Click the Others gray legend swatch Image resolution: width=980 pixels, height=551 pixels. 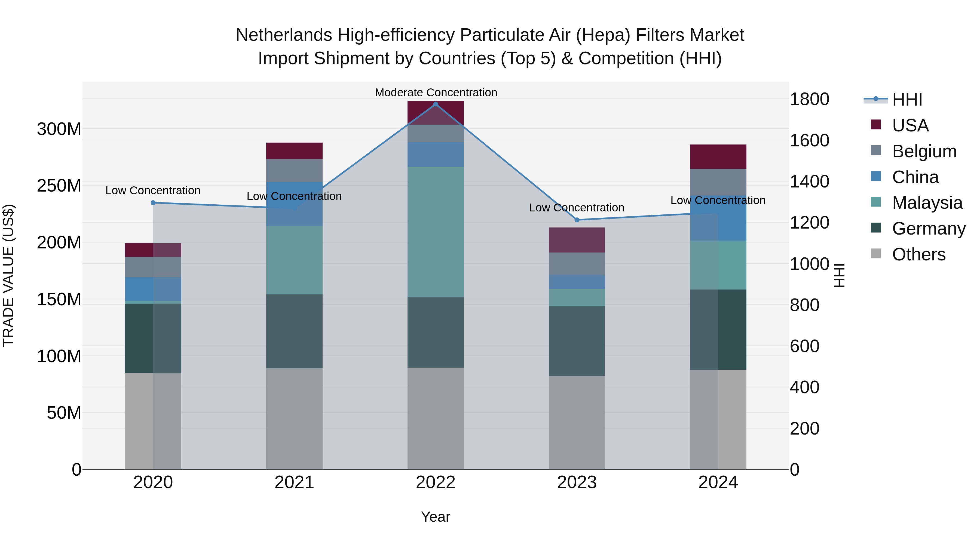tap(876, 254)
